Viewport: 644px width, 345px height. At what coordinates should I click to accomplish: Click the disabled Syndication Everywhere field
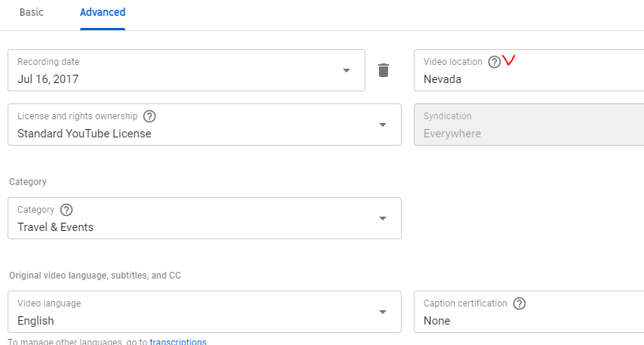[x=529, y=125]
